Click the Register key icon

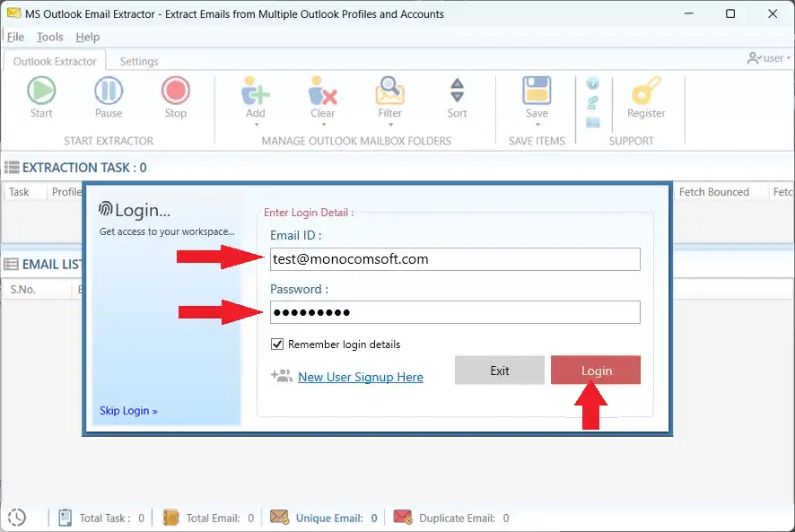point(646,91)
